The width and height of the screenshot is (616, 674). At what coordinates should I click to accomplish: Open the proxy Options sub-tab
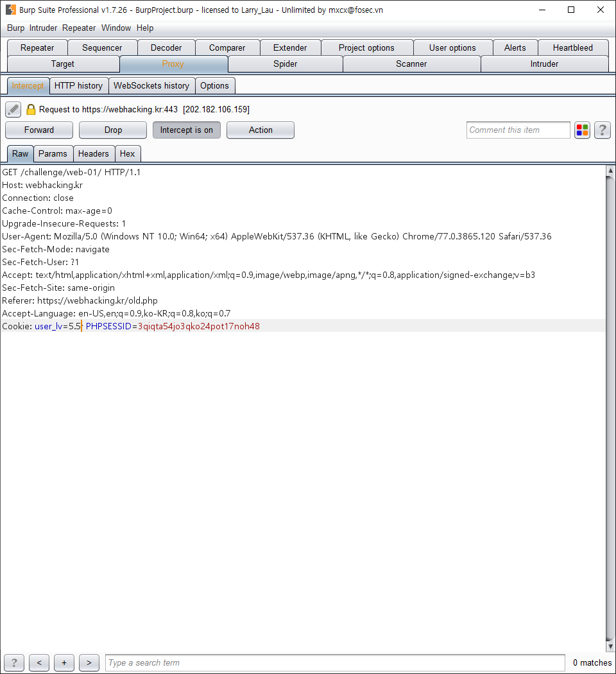click(x=214, y=85)
